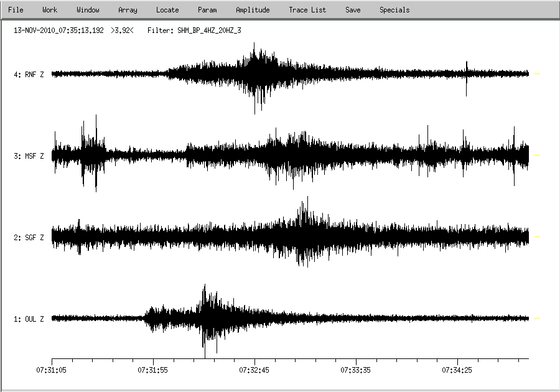Select the RNF Z trace label
560x392 pixels.
[x=29, y=75]
